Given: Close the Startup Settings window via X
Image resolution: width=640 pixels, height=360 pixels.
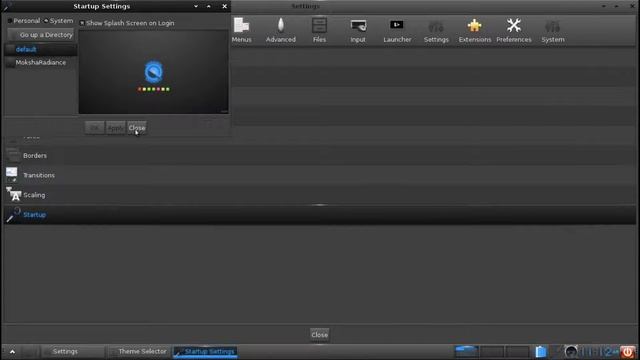Looking at the screenshot, I should (224, 6).
